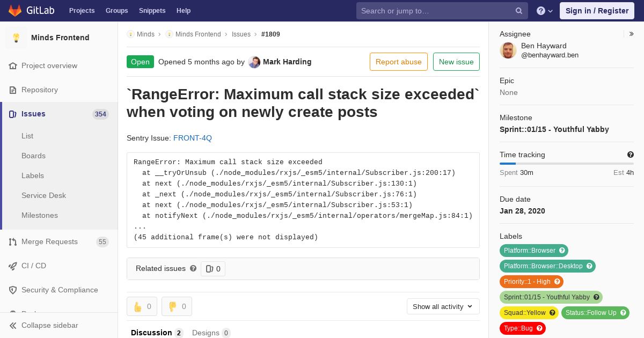Toggle the Collapse sidebar control

(x=49, y=325)
